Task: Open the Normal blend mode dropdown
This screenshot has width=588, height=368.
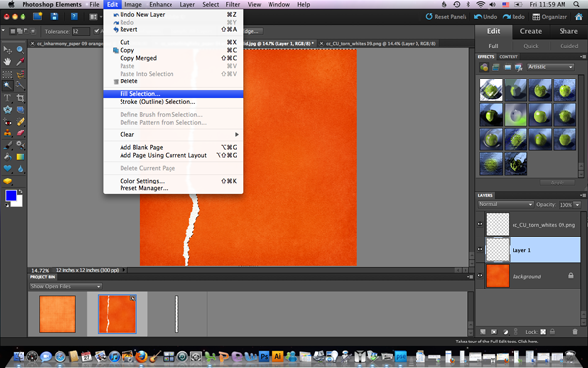Action: pyautogui.click(x=506, y=205)
